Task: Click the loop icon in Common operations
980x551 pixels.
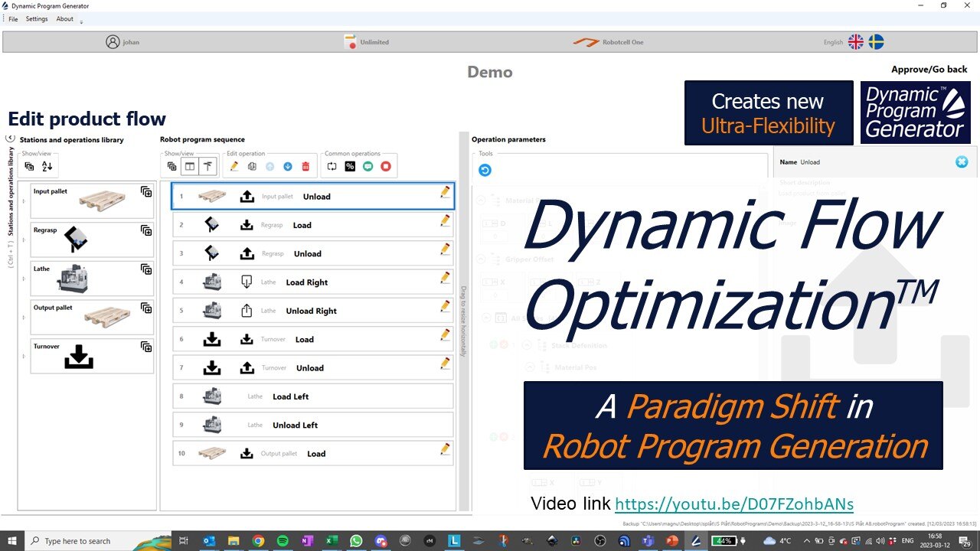Action: (x=332, y=166)
